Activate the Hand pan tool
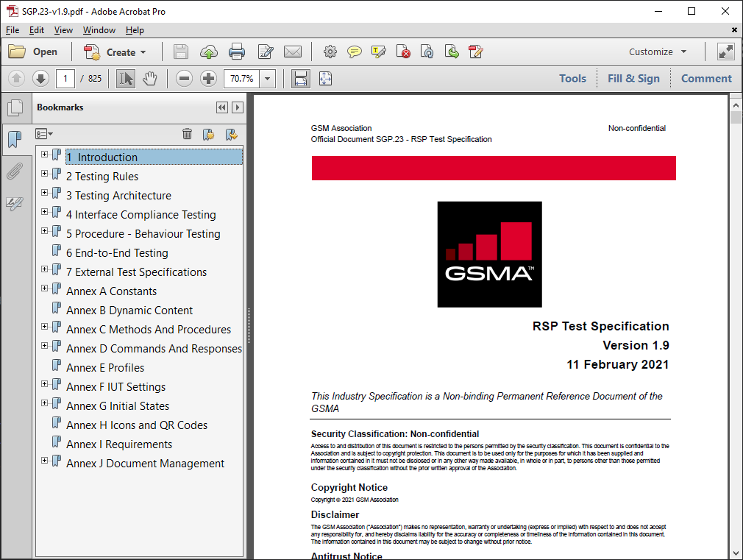743x560 pixels. (x=150, y=78)
